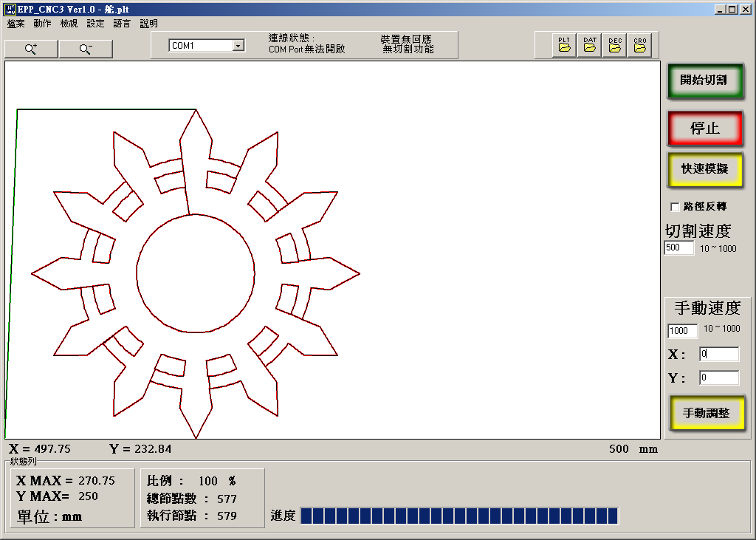Viewport: 756px width, 540px height.
Task: Open a PLT file with the PLT folder icon
Action: pos(564,45)
